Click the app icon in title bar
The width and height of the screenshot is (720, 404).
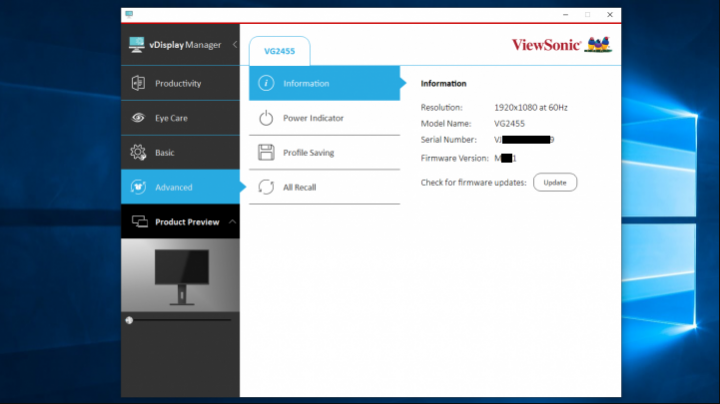tap(129, 14)
